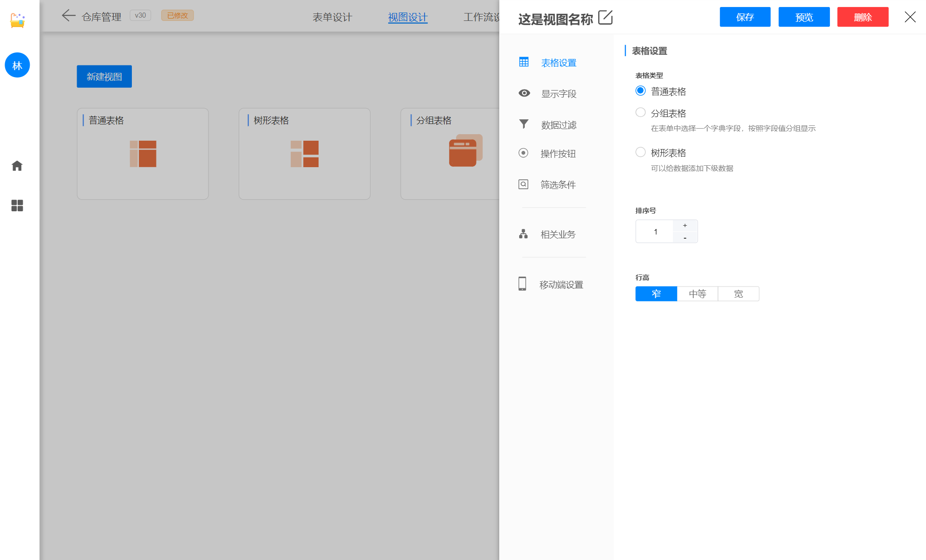
Task: Click the app logo icon at top left
Action: tap(17, 20)
